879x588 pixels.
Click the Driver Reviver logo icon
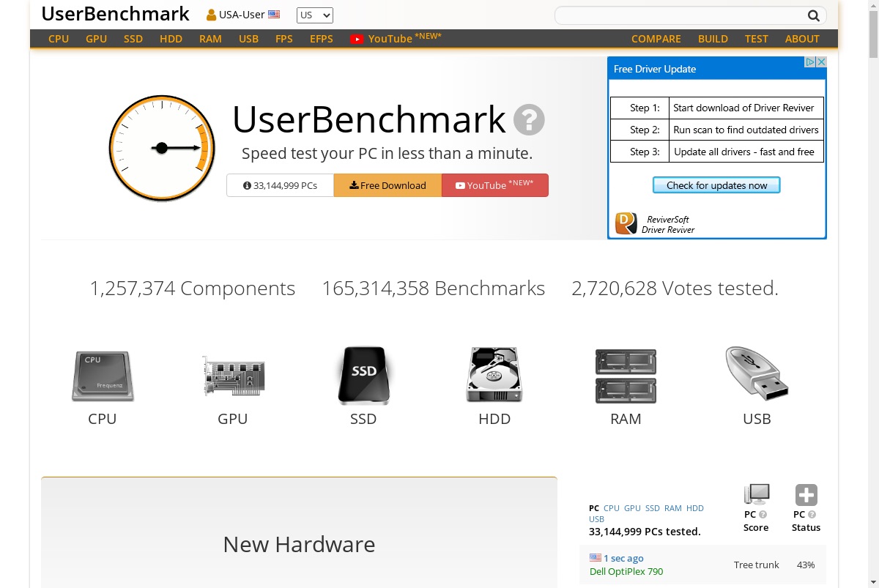tap(626, 223)
